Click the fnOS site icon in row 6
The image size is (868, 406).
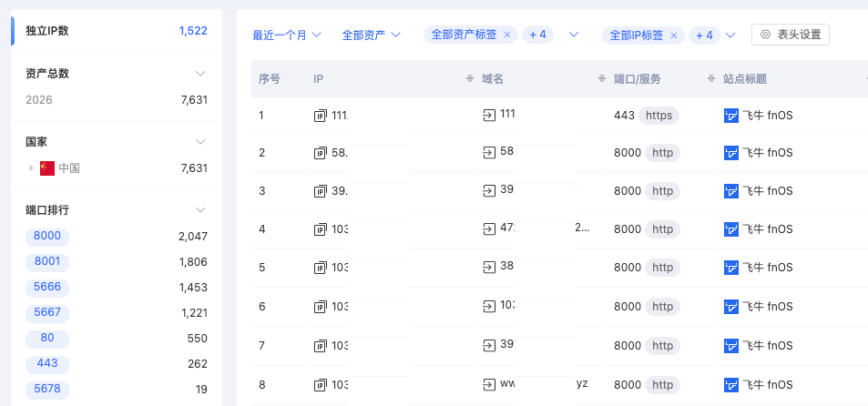pyautogui.click(x=730, y=307)
